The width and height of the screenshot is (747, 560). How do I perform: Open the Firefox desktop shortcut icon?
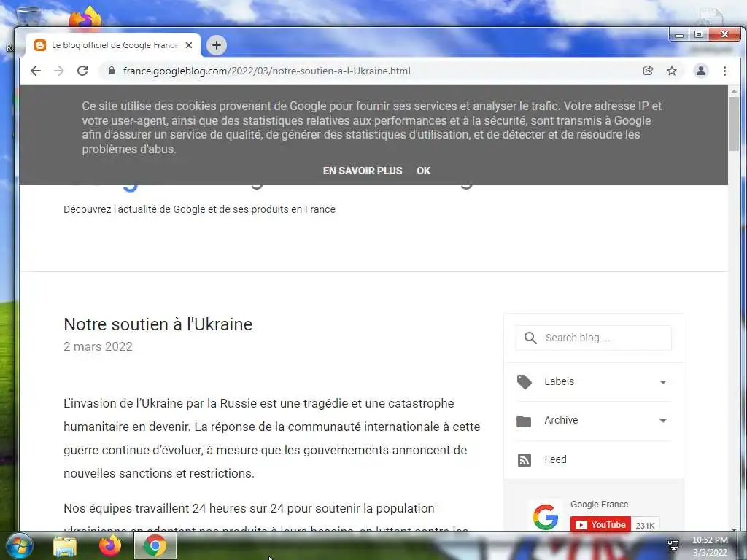click(85, 18)
